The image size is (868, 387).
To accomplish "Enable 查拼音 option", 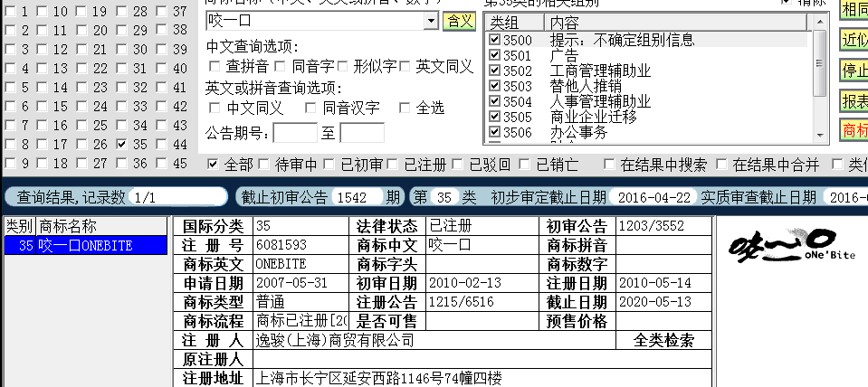I will click(215, 66).
